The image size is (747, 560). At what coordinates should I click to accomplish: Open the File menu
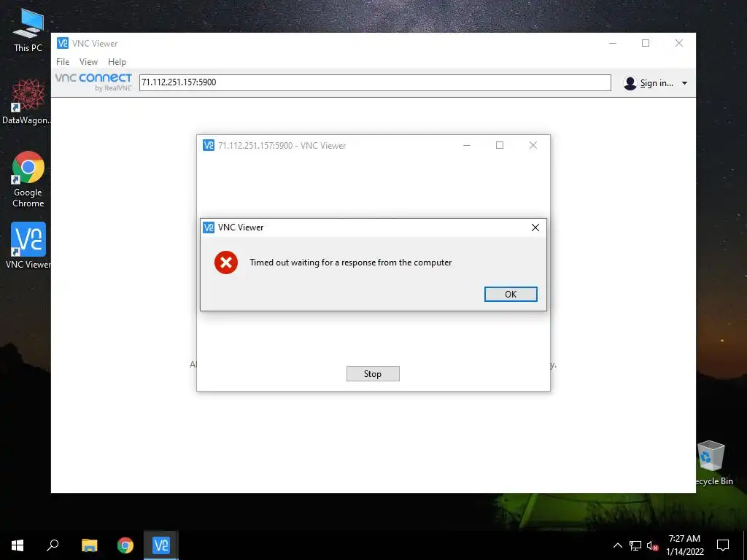click(x=63, y=62)
